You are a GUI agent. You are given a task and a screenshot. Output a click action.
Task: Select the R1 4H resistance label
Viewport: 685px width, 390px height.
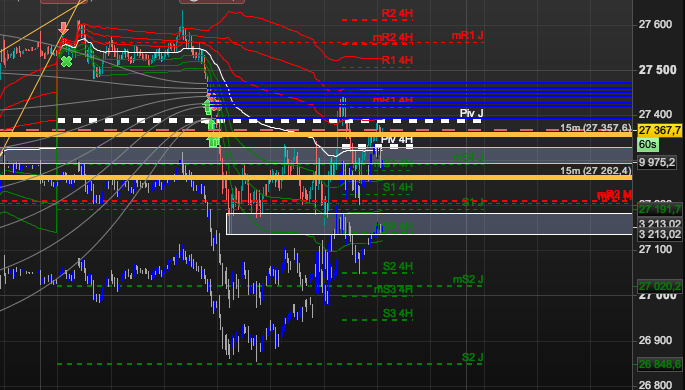point(397,60)
